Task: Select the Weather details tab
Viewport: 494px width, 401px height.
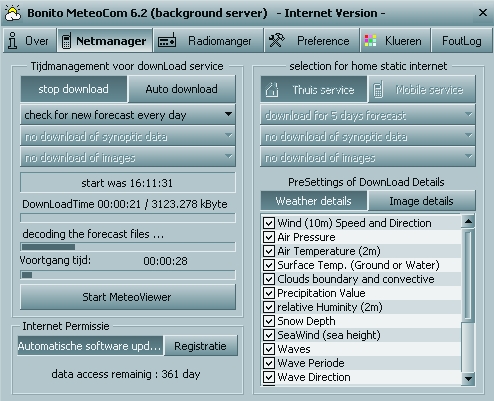Action: pos(313,201)
